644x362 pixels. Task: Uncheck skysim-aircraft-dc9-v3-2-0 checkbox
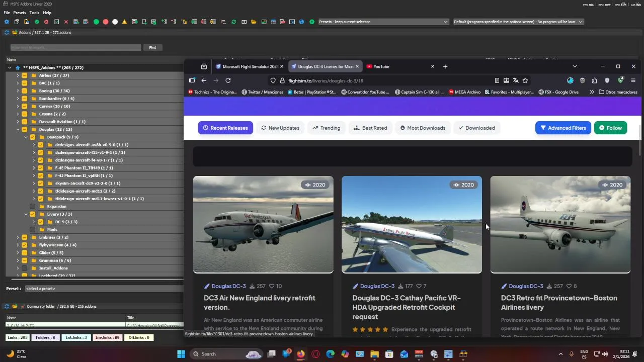point(40,183)
